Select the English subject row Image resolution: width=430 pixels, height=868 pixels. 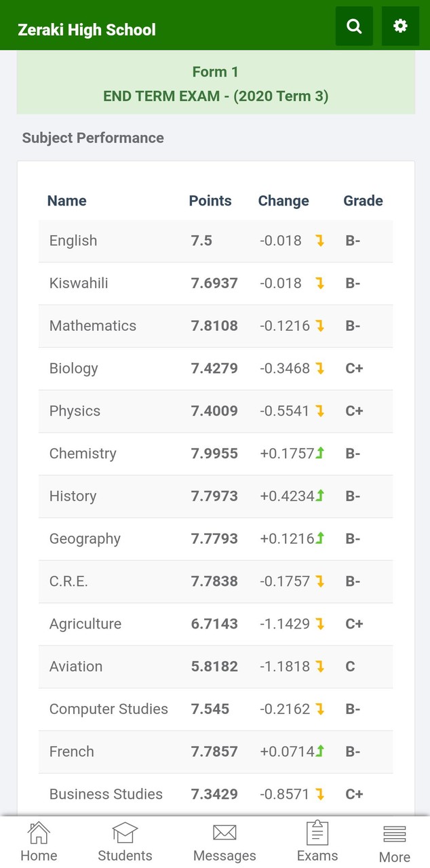click(x=216, y=241)
